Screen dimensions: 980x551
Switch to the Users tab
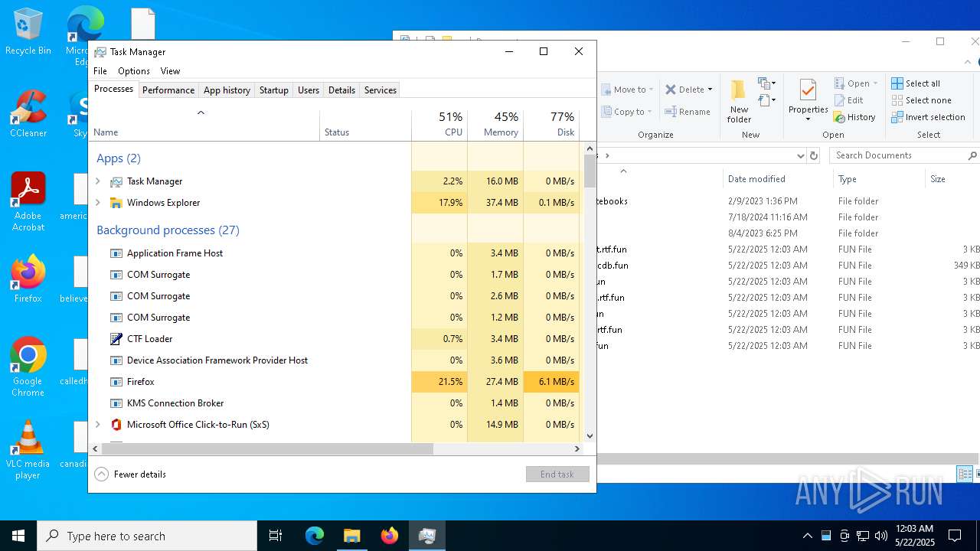tap(309, 90)
